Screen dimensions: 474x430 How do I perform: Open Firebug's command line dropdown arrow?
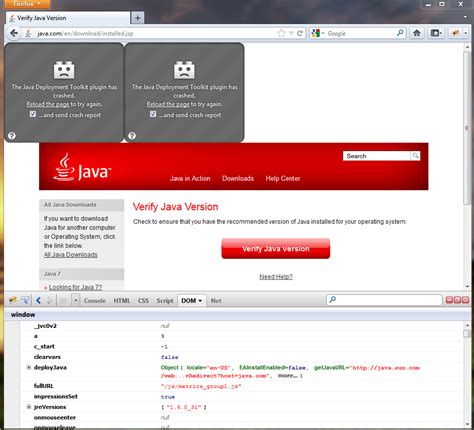(x=76, y=301)
